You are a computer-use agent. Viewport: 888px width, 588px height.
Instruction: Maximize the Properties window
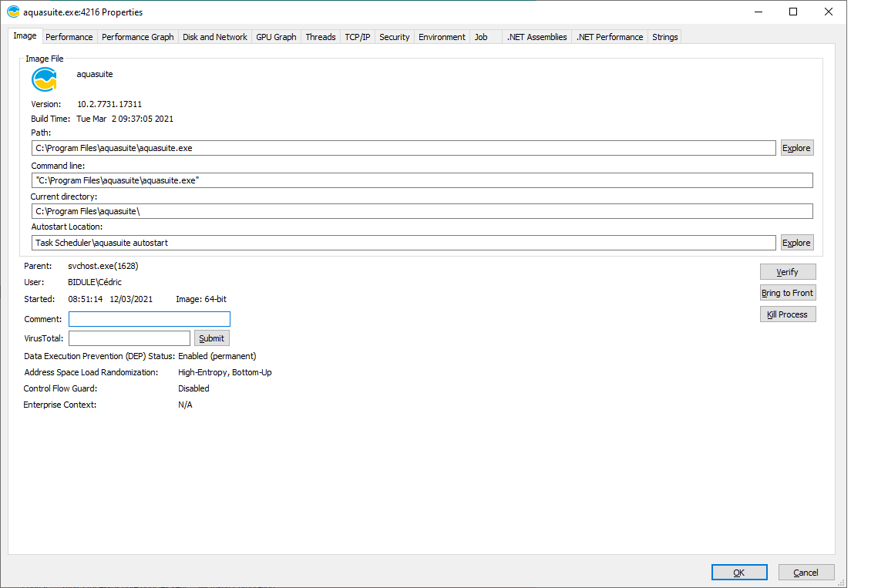point(793,12)
